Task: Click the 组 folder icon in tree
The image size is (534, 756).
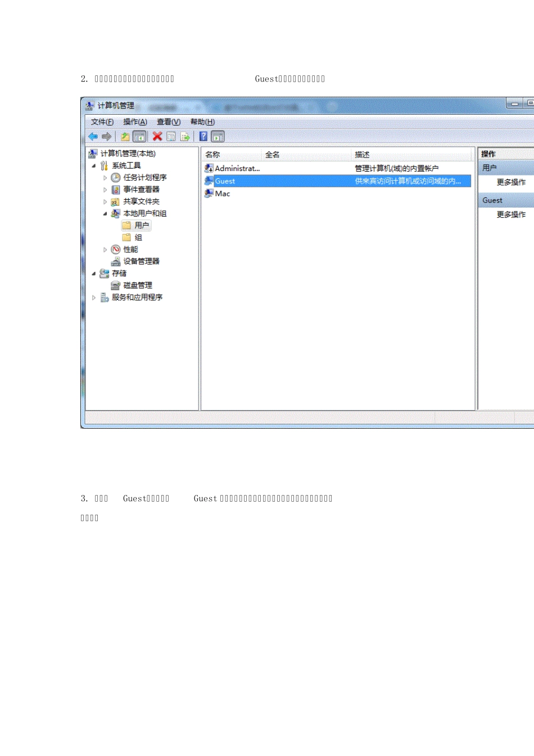Action: tap(127, 237)
